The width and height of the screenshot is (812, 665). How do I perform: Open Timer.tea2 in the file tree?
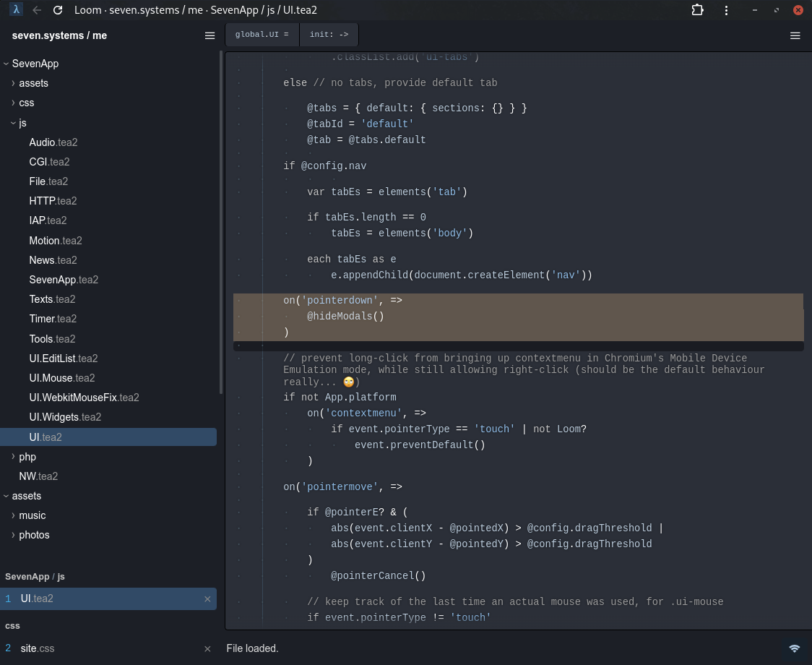pos(53,319)
